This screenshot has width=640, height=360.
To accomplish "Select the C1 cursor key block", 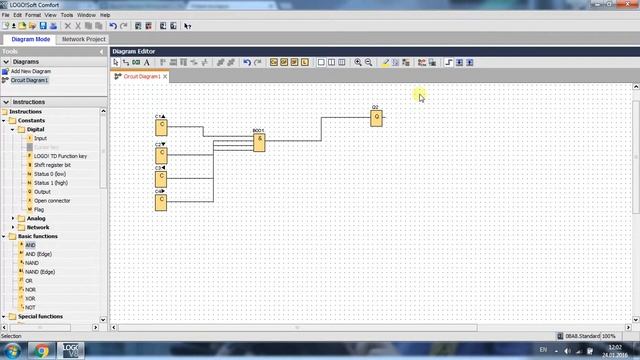I will click(161, 128).
